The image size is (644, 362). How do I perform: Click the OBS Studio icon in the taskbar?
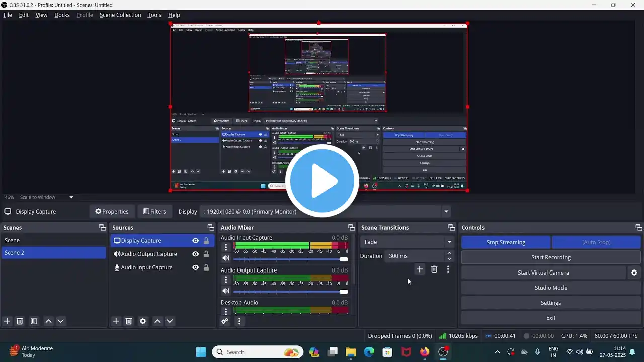pos(443,352)
